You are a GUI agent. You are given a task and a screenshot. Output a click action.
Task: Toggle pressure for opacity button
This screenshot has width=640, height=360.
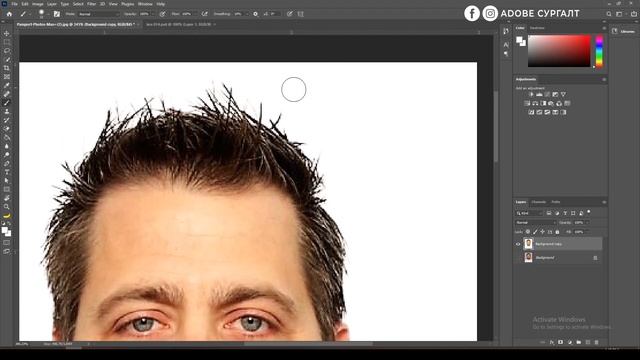point(162,14)
